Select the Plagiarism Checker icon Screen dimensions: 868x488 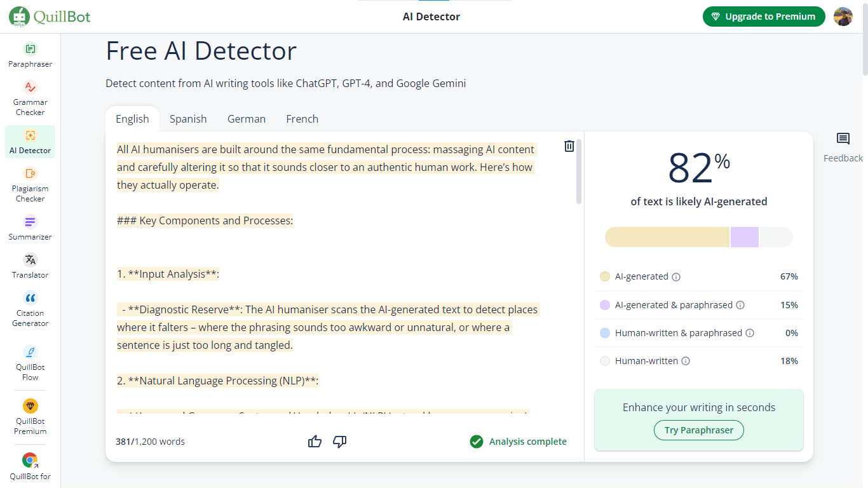[30, 173]
